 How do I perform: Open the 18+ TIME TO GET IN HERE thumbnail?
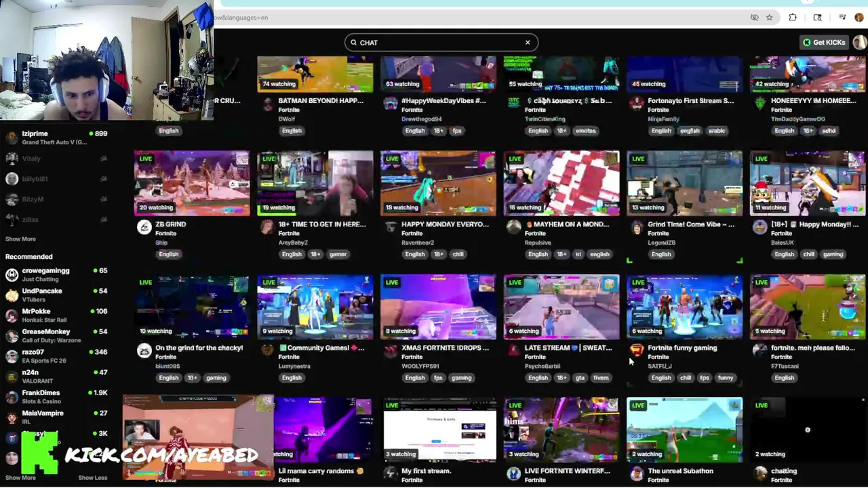point(315,183)
